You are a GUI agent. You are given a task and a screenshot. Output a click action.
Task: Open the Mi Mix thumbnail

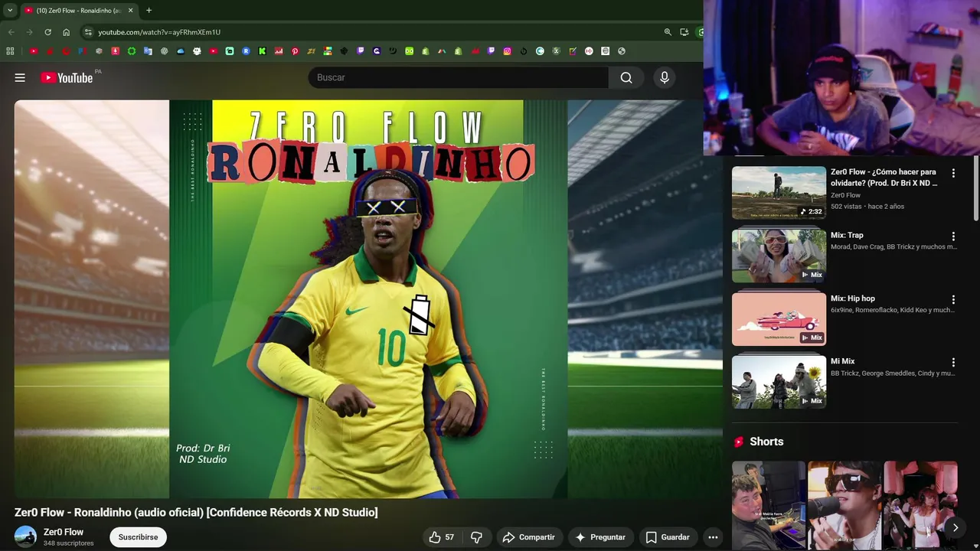pyautogui.click(x=779, y=382)
